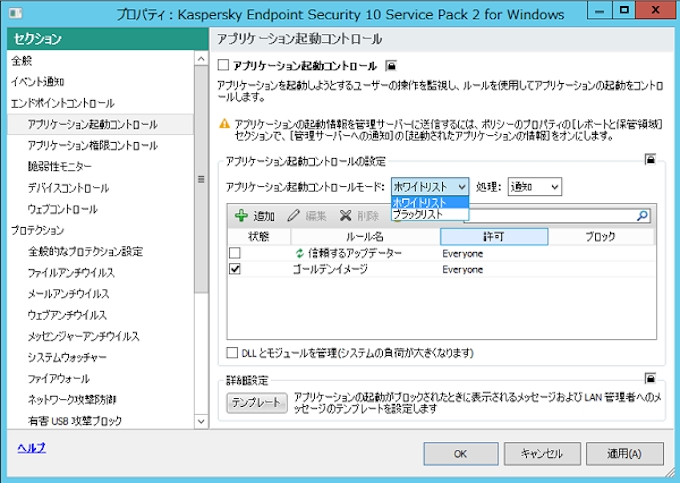Enable the アプリケーション起動コントロール checkbox
680x483 pixels.
[224, 65]
